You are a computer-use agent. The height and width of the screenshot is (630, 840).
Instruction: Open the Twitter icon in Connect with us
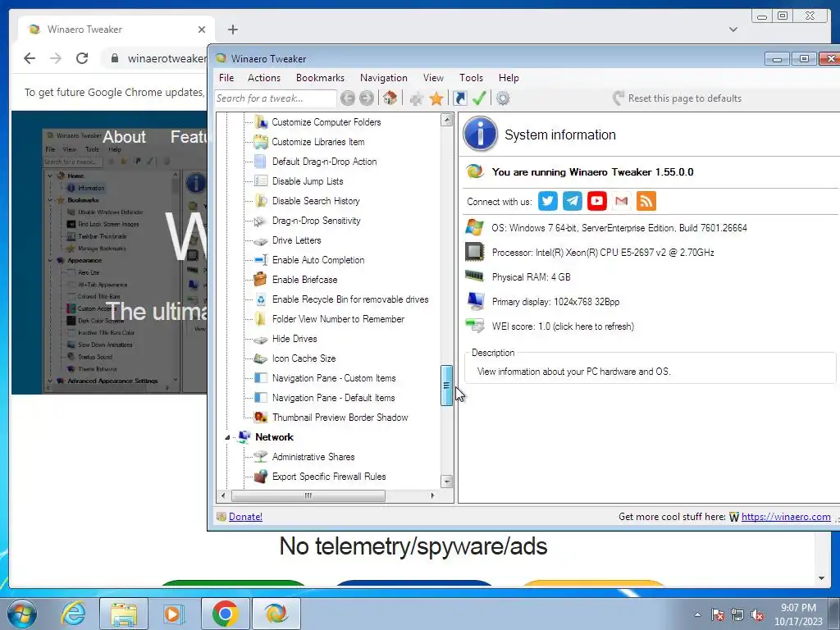click(547, 201)
